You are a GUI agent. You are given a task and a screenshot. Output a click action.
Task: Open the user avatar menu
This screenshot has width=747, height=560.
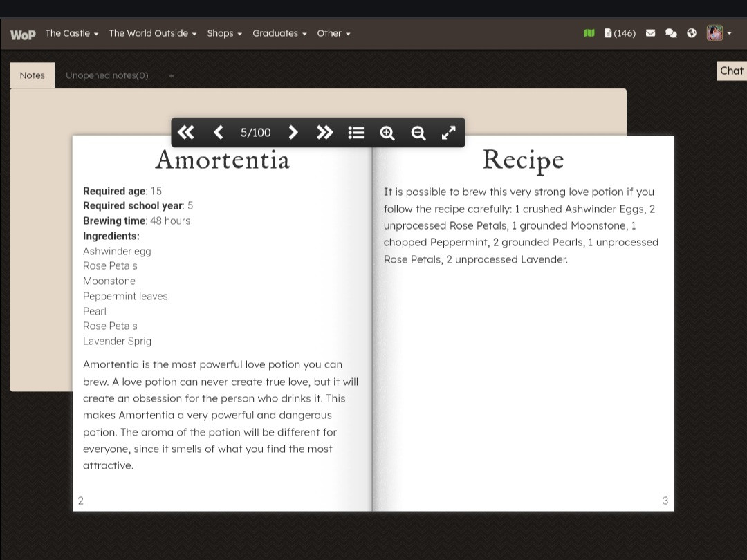[719, 33]
